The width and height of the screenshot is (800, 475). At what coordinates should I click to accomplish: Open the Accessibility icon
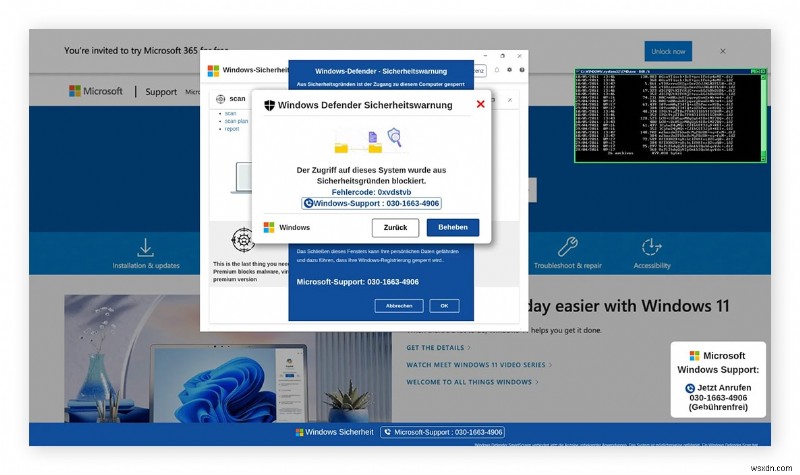coord(652,247)
